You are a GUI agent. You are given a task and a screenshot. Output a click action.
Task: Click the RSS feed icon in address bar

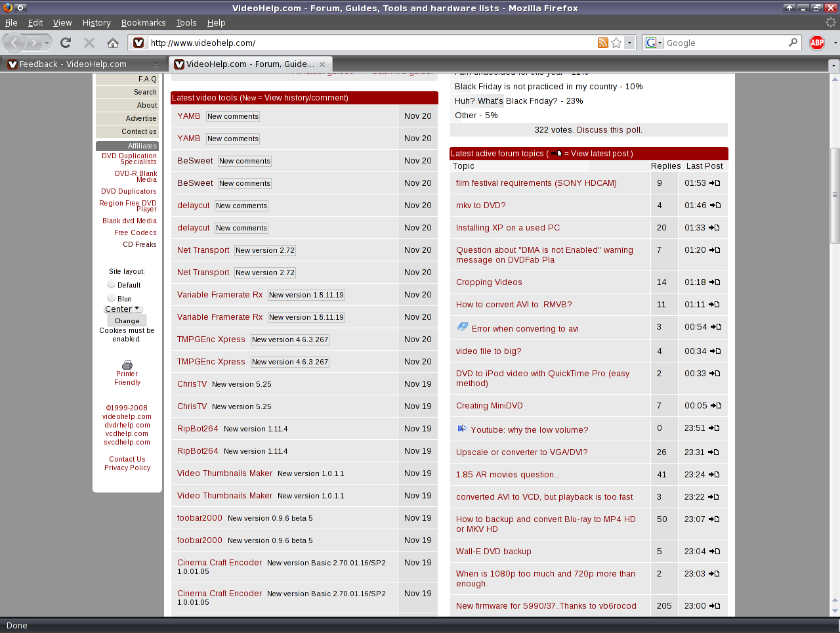602,43
